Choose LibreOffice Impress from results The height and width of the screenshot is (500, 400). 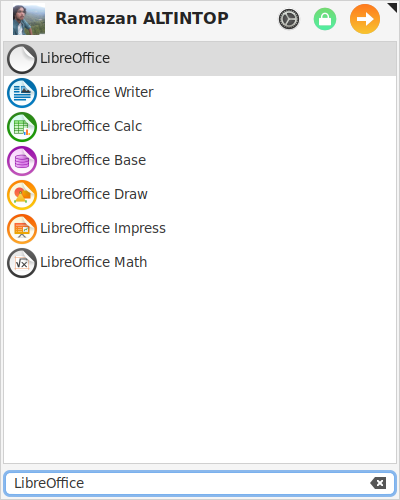200,229
